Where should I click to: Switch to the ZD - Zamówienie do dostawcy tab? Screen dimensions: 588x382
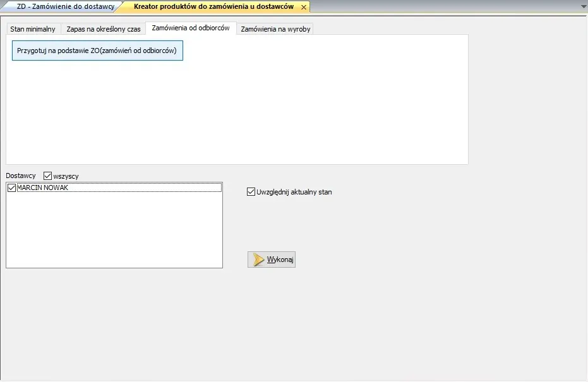click(x=66, y=7)
